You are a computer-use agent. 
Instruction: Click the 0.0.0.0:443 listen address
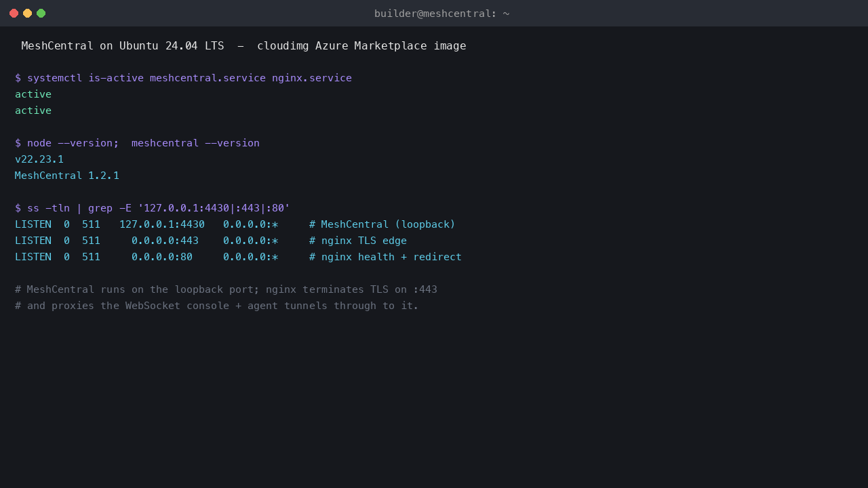pos(165,241)
